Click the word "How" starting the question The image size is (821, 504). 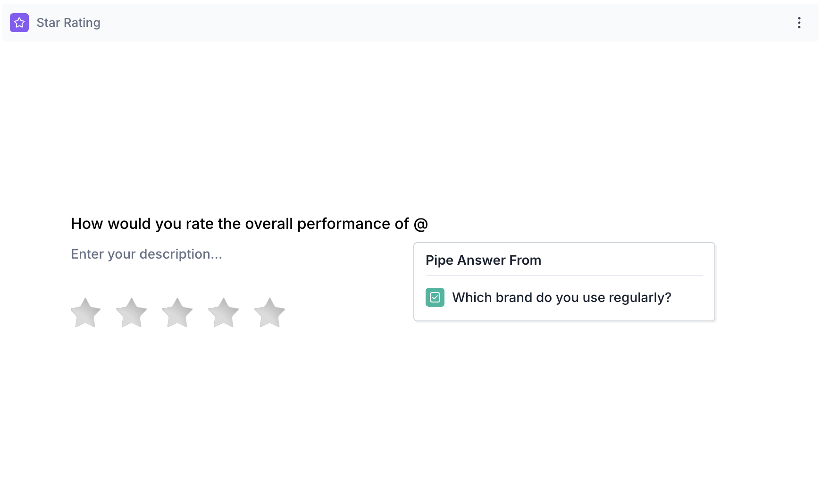point(87,224)
